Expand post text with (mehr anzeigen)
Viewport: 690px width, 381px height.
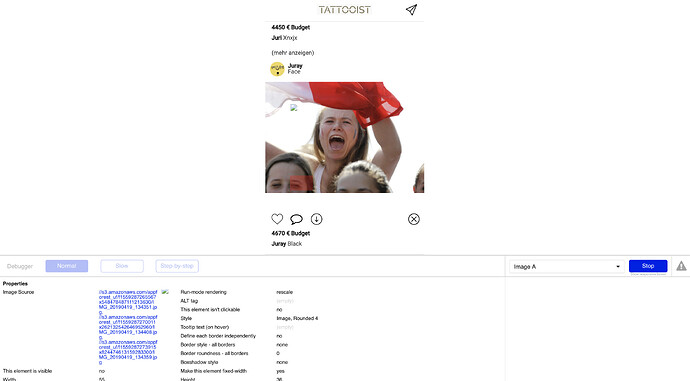click(293, 53)
